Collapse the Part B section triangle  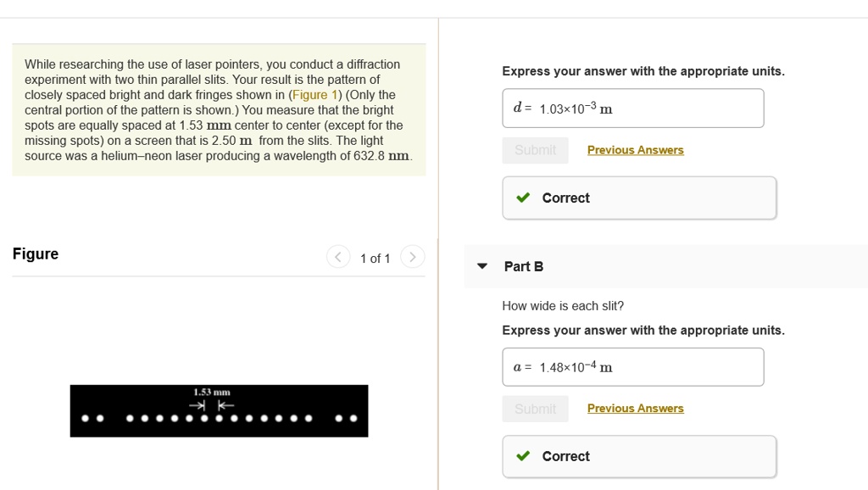482,266
